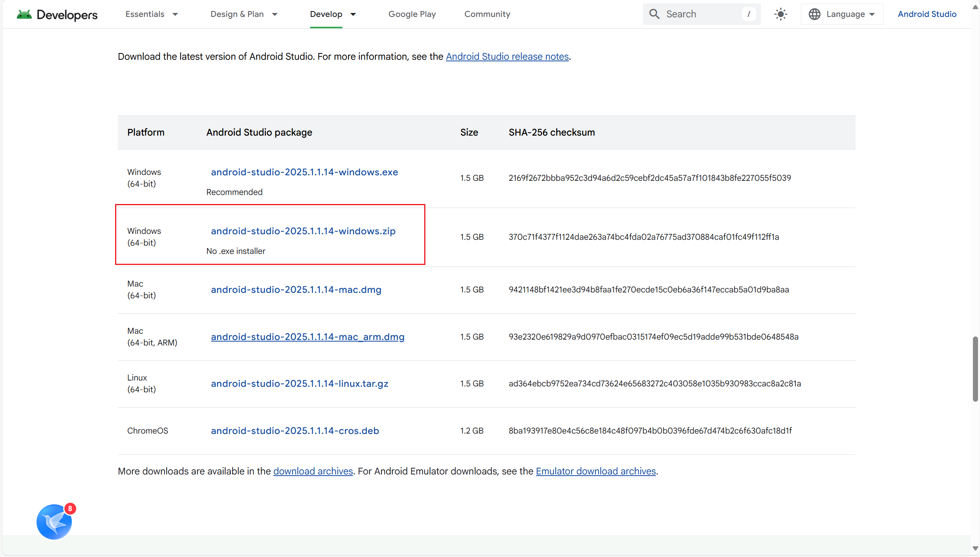Viewport: 980px width, 557px height.
Task: Select the Develop tab
Action: pos(326,14)
